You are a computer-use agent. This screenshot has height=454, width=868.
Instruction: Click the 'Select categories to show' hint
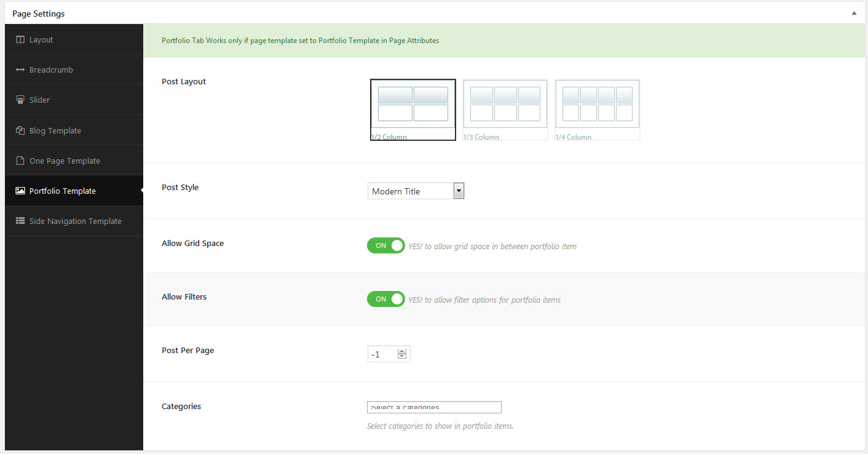(x=440, y=426)
